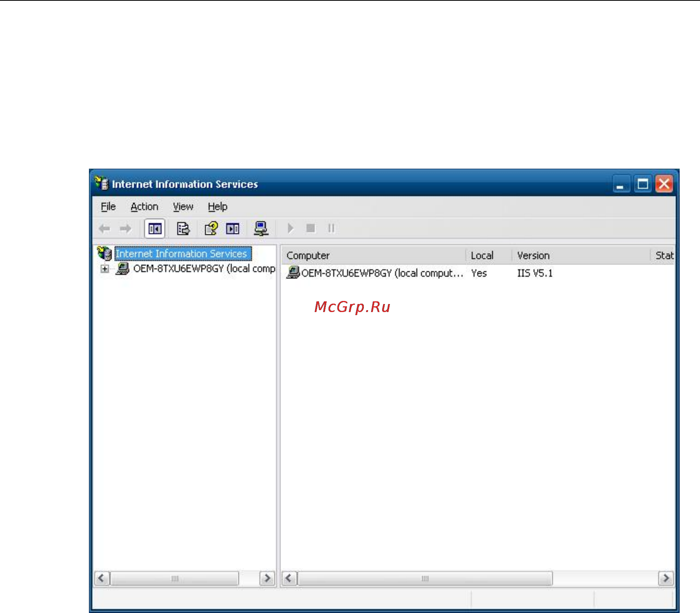The image size is (700, 613).
Task: Click left scroll arrow of tree pane
Action: point(102,578)
